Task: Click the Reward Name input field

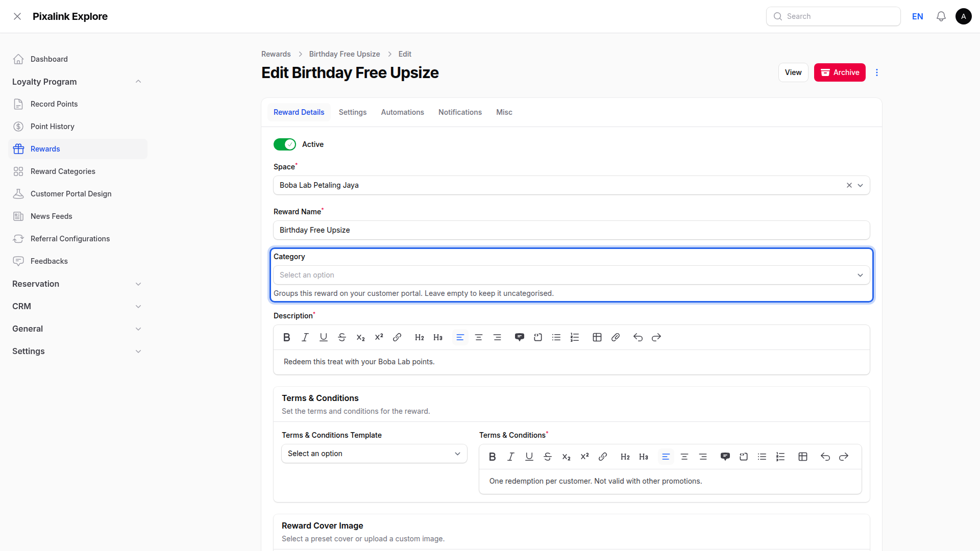Action: 572,230
